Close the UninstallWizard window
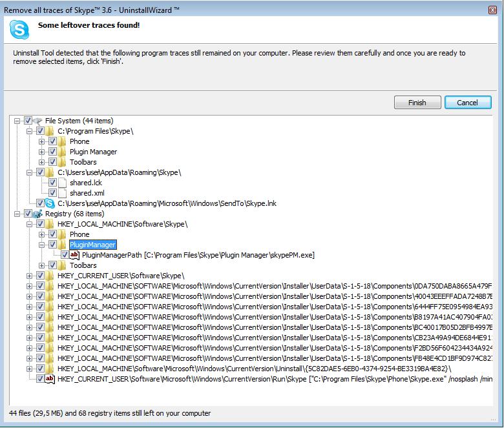Image resolution: width=504 pixels, height=428 pixels. coord(492,10)
